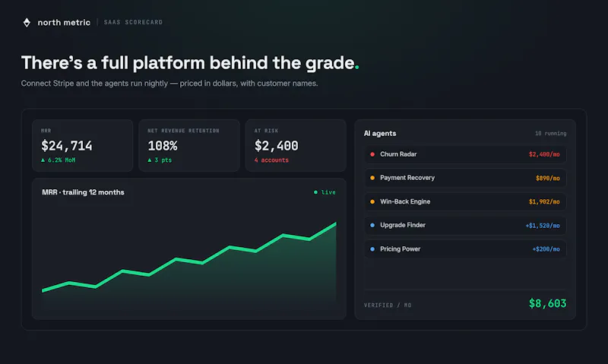Click the +$200/mo Pricing Power value

pyautogui.click(x=546, y=249)
